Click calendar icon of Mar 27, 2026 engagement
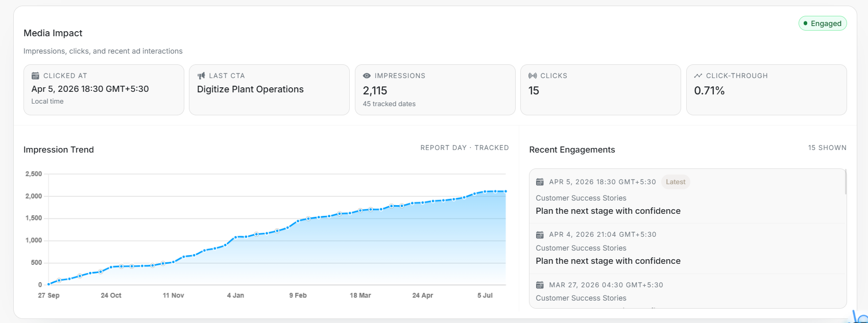The image size is (868, 323). coord(540,285)
